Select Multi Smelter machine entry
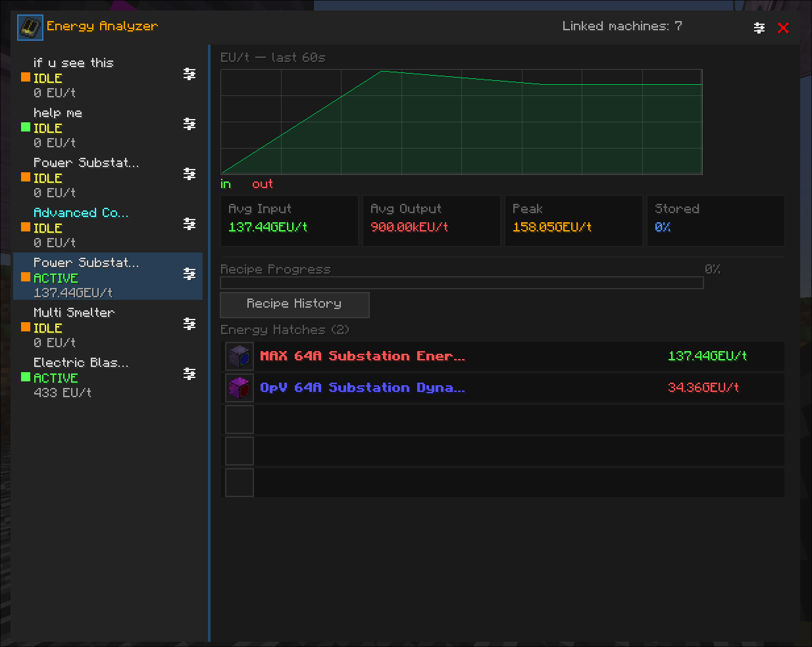The width and height of the screenshot is (812, 647). click(x=108, y=327)
